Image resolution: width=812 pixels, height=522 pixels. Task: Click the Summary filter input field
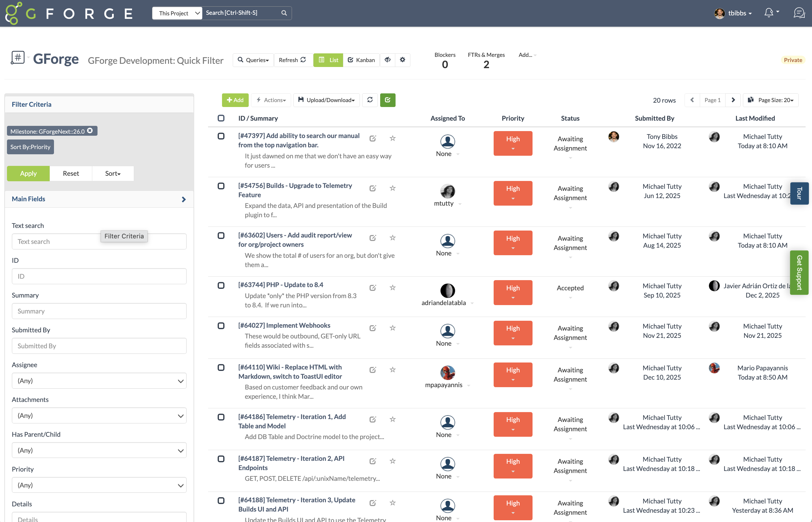click(99, 311)
